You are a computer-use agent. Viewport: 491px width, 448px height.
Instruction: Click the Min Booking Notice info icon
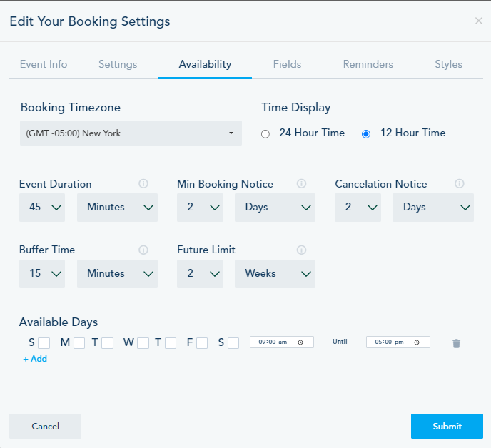point(301,184)
